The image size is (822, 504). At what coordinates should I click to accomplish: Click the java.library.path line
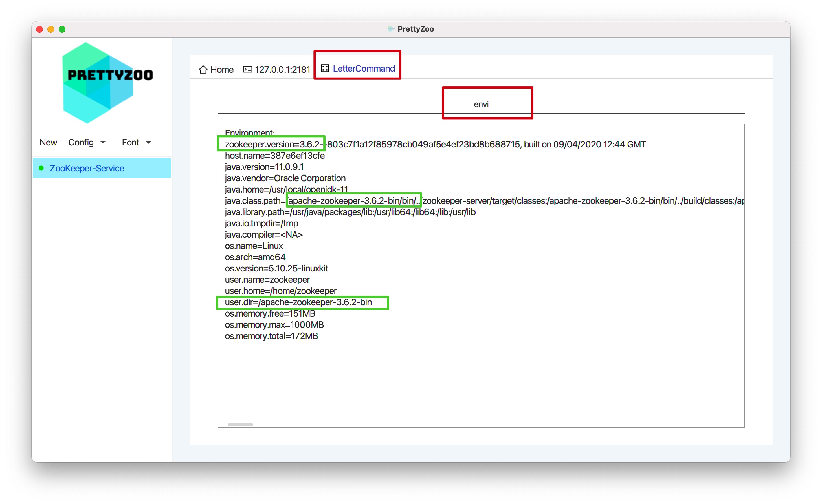tap(350, 212)
